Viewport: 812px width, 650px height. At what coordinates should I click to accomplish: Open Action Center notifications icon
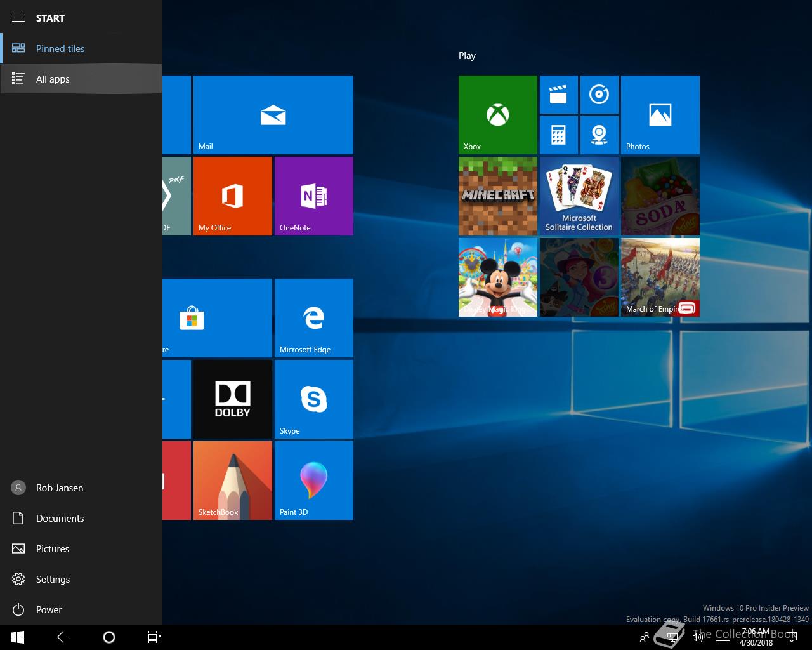pyautogui.click(x=792, y=637)
